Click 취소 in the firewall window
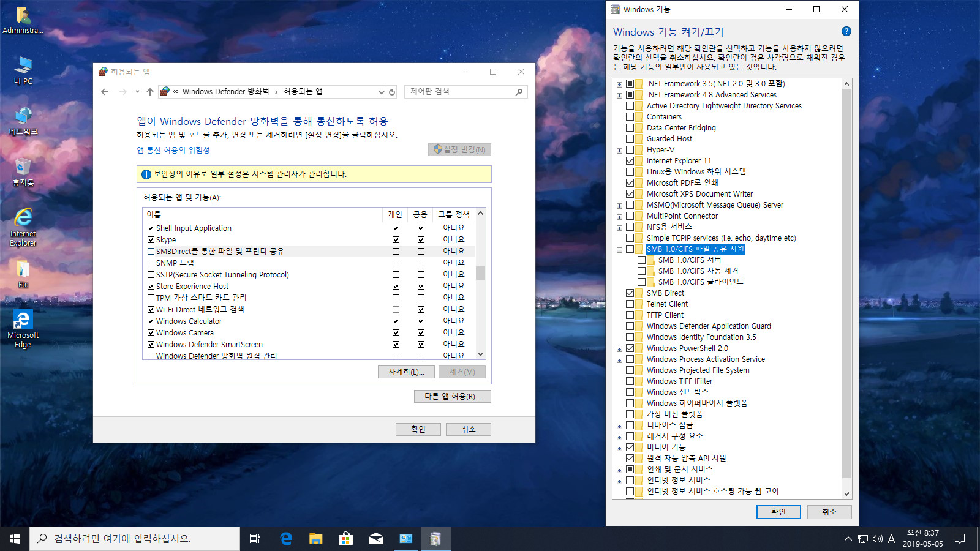Screen dimensions: 980x551 (x=469, y=429)
